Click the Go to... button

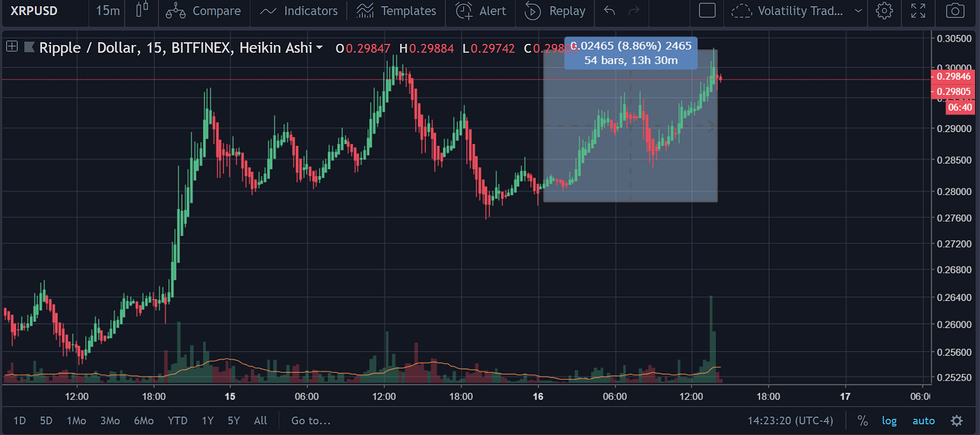pyautogui.click(x=311, y=421)
